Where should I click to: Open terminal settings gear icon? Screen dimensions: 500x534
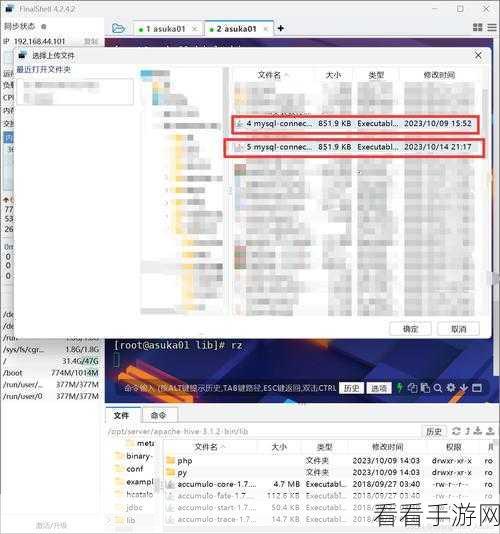[451, 388]
